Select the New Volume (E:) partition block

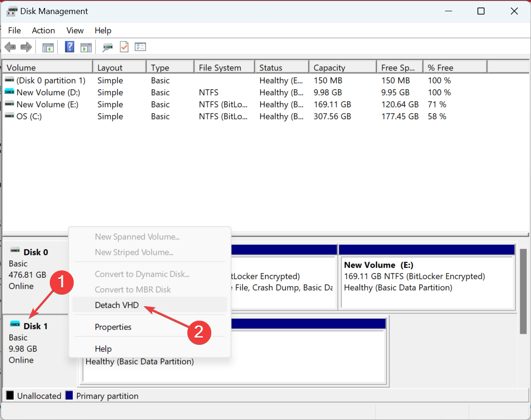click(x=427, y=277)
